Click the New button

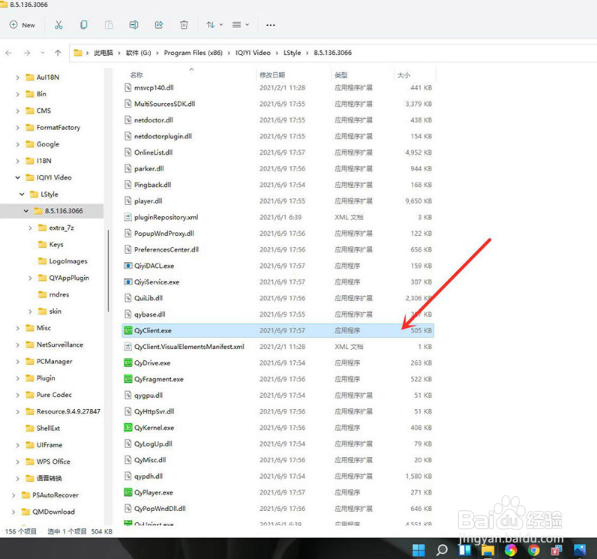tap(22, 25)
